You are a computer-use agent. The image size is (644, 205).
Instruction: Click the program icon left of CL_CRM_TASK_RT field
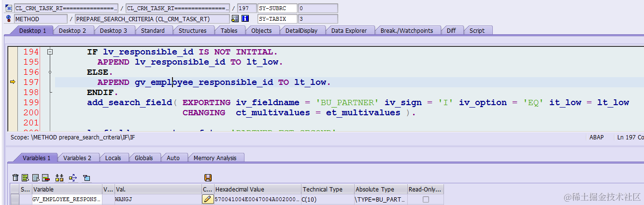(8, 8)
